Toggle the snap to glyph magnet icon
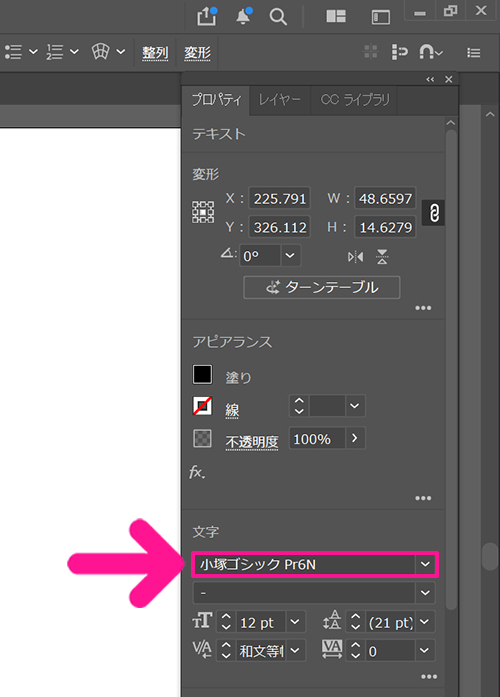 [431, 52]
